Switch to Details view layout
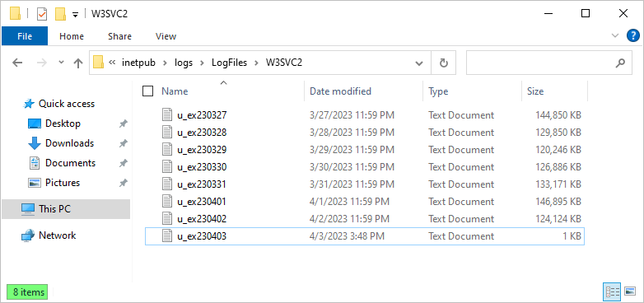Screen dimensions: 644x303 point(613,291)
